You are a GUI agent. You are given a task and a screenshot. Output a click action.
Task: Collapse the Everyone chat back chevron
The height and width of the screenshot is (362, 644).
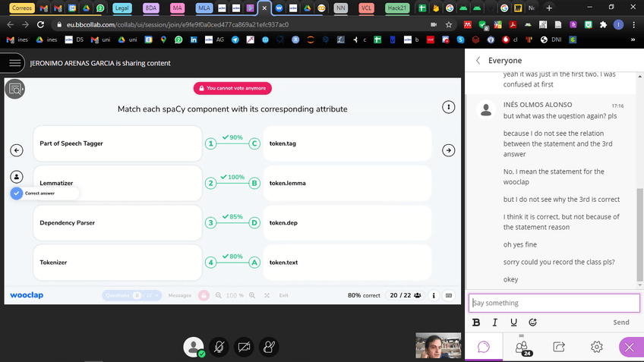coord(478,61)
